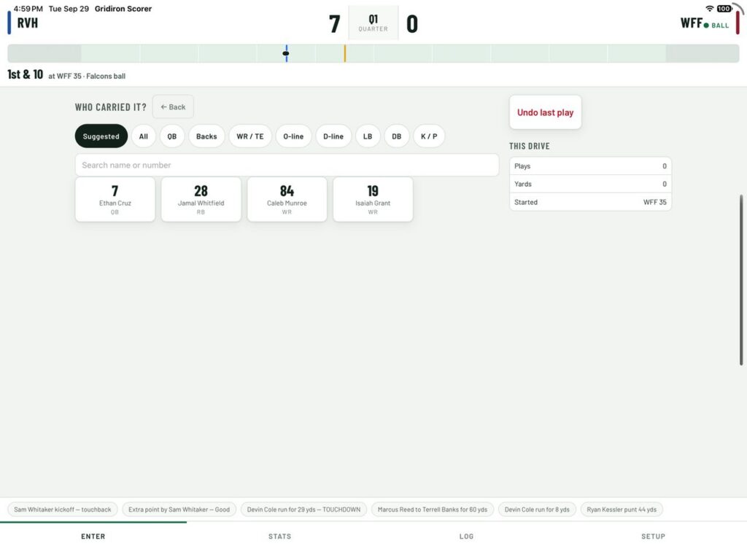747x560 pixels.
Task: Click the football marker on field bar
Action: point(286,53)
